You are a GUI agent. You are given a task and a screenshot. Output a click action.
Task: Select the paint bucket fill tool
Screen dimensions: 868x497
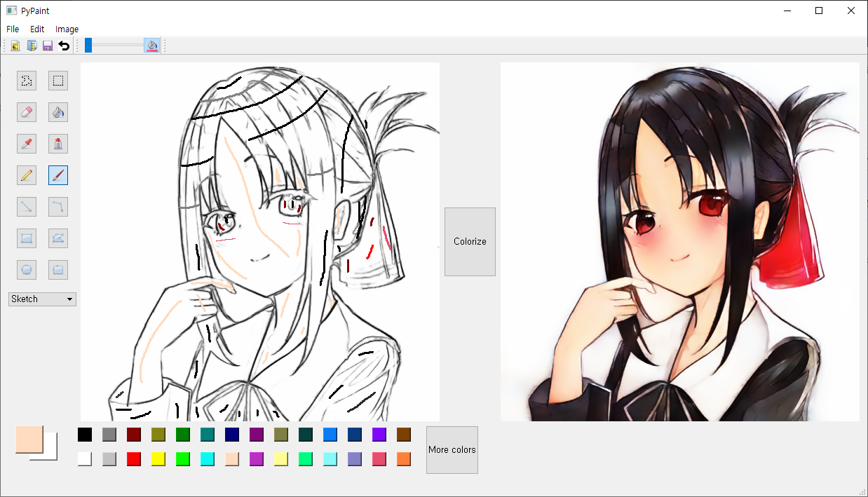pos(58,112)
